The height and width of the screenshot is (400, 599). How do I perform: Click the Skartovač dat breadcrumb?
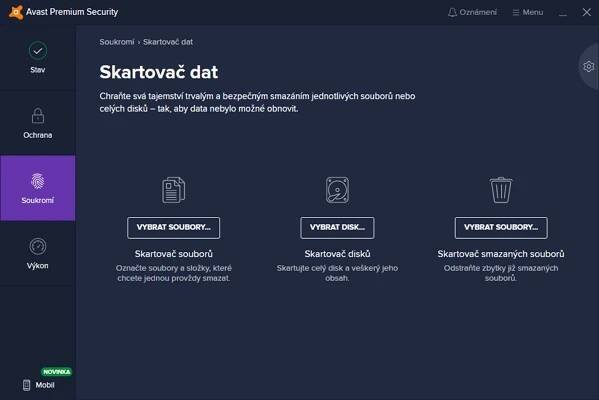(168, 42)
